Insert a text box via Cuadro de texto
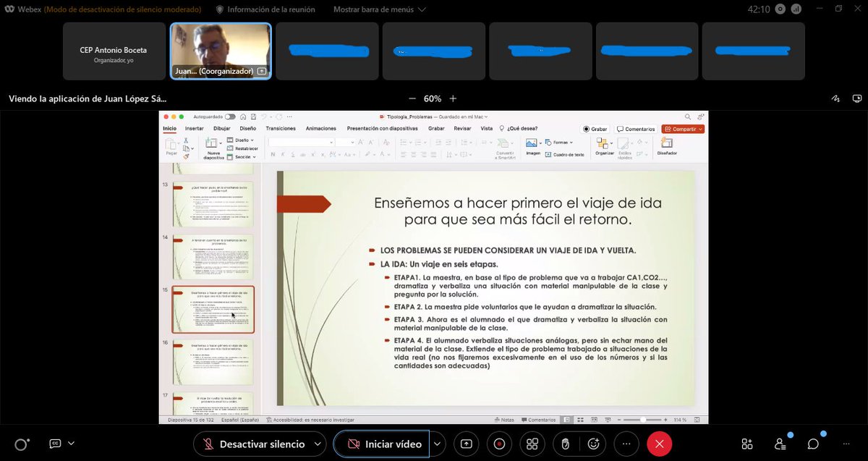 click(x=566, y=154)
